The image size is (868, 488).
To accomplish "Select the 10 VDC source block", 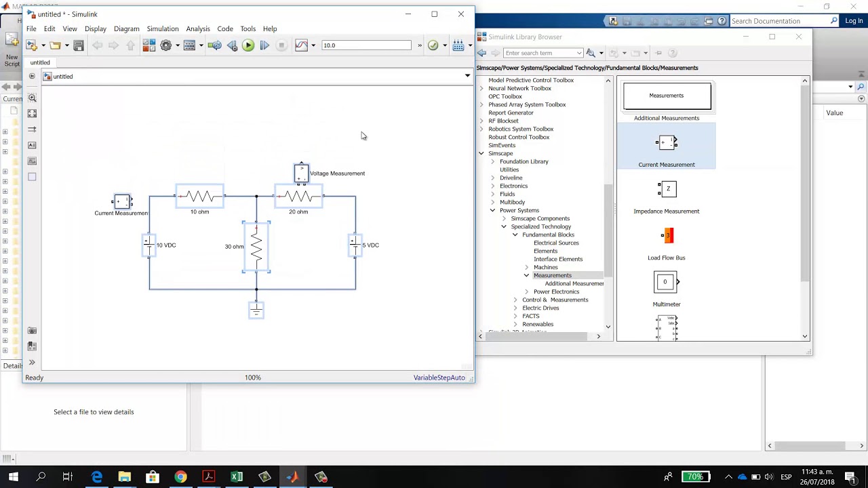I will (x=149, y=245).
